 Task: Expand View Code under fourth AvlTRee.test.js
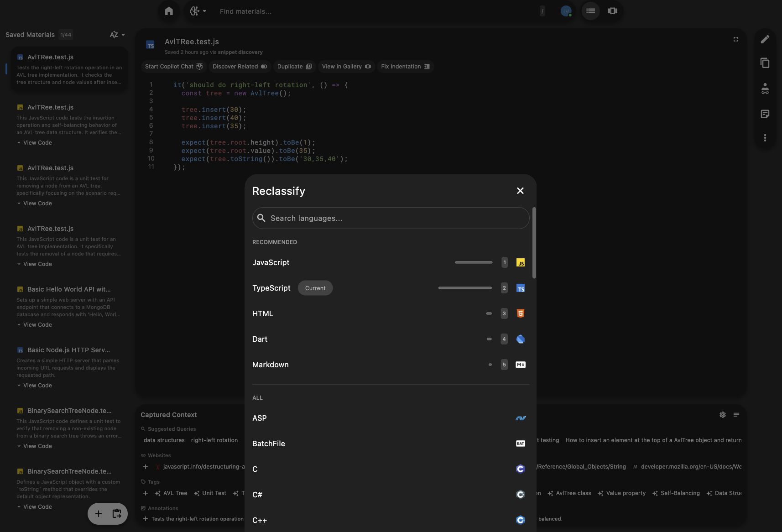point(34,264)
